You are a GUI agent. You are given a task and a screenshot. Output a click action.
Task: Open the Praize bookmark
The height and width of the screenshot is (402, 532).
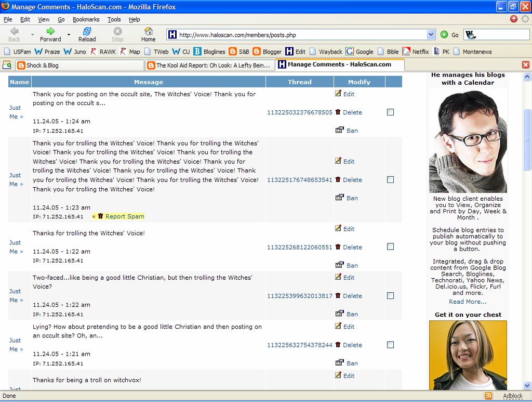click(x=47, y=51)
